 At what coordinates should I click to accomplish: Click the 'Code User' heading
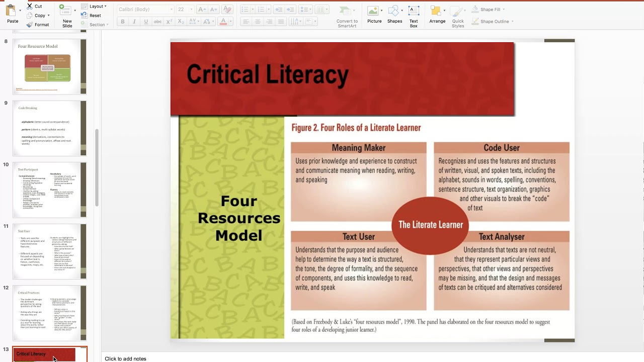tap(502, 148)
